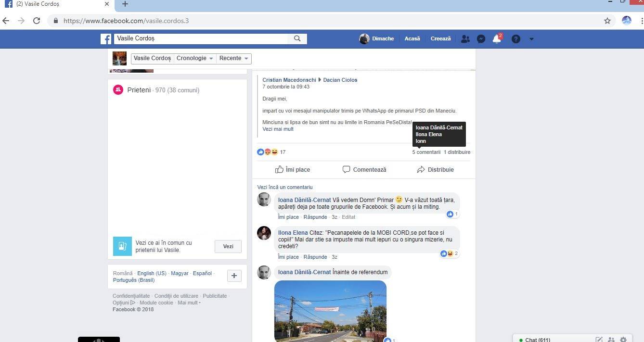Expand the Cronologie dropdown
Image resolution: width=644 pixels, height=342 pixels.
point(194,58)
